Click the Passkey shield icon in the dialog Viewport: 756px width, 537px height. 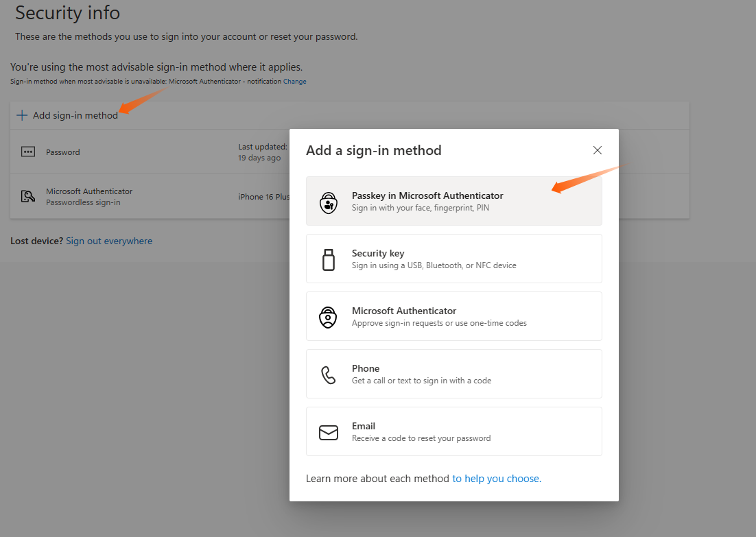tap(329, 202)
